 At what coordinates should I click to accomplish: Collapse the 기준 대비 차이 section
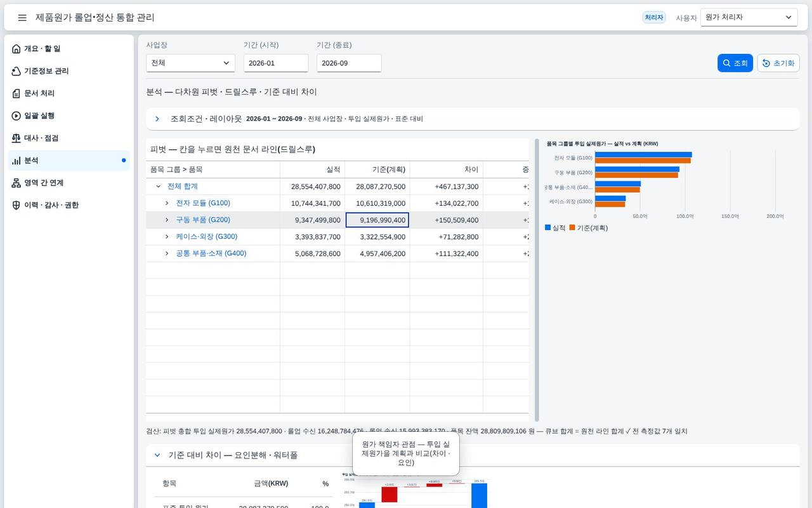pos(157,455)
